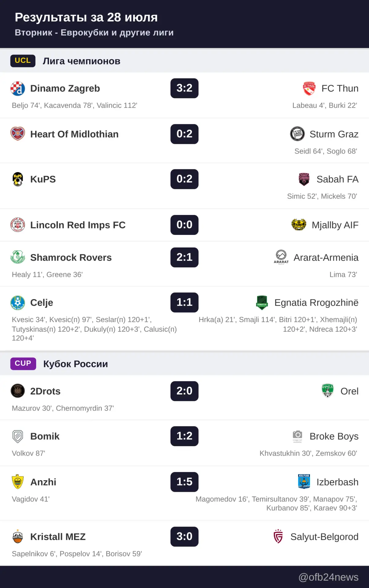
Task: Open the CUP competition badge
Action: tap(23, 364)
